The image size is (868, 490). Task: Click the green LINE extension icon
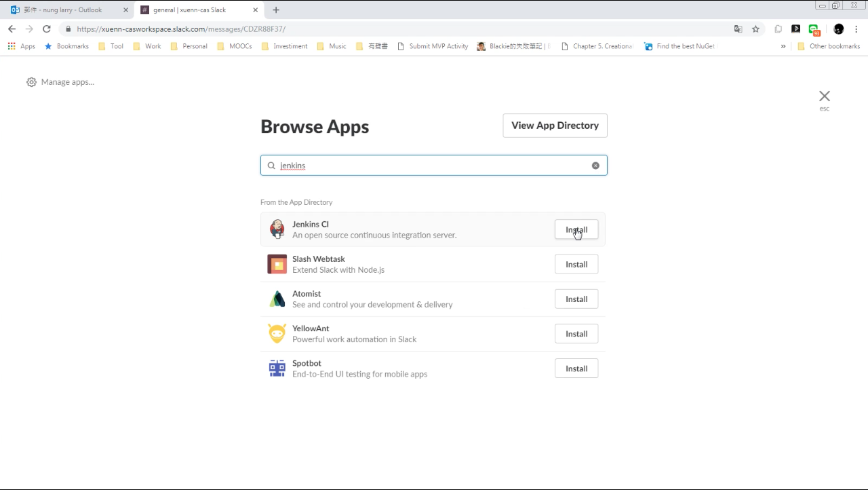(x=814, y=30)
